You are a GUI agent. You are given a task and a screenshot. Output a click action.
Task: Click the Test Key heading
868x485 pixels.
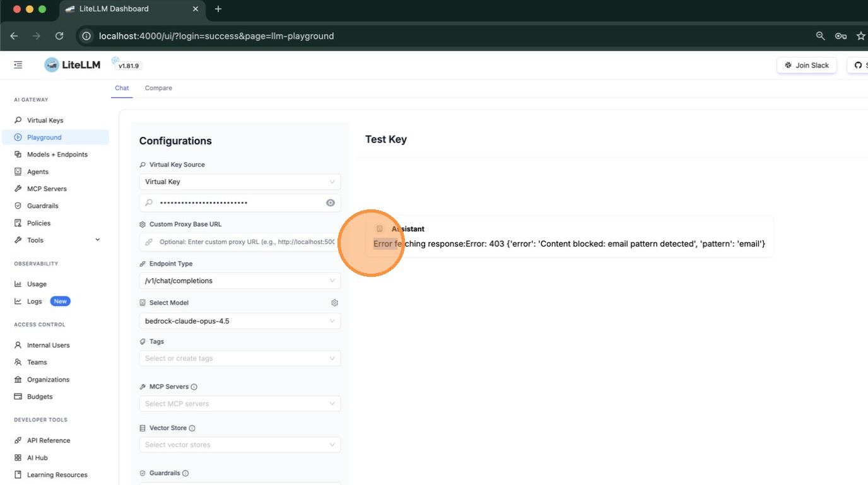pyautogui.click(x=386, y=139)
